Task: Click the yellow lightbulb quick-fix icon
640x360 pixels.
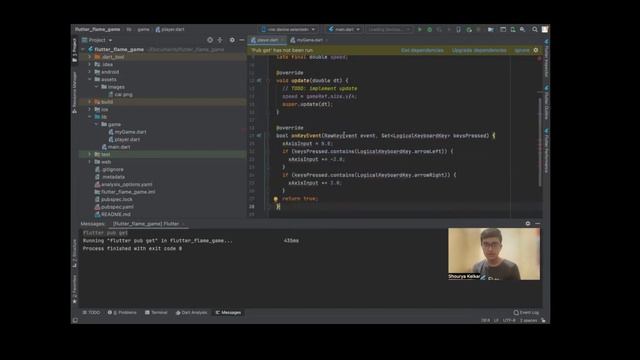Action: 276,199
